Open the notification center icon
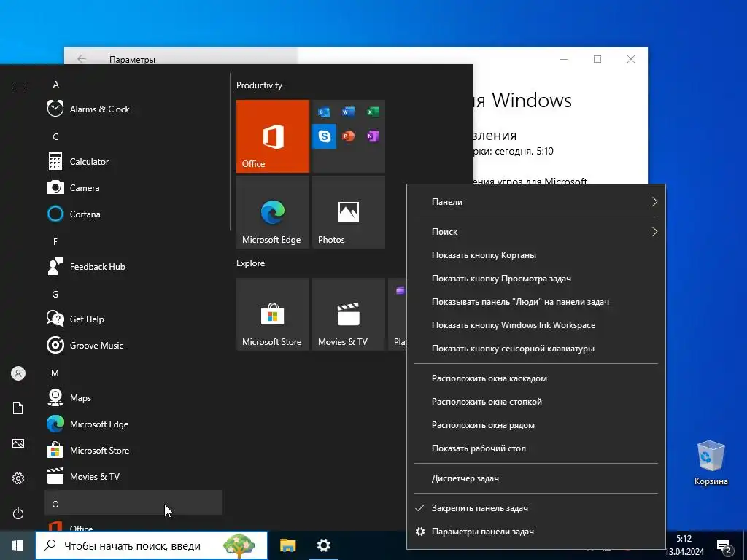The width and height of the screenshot is (747, 560). click(x=724, y=546)
